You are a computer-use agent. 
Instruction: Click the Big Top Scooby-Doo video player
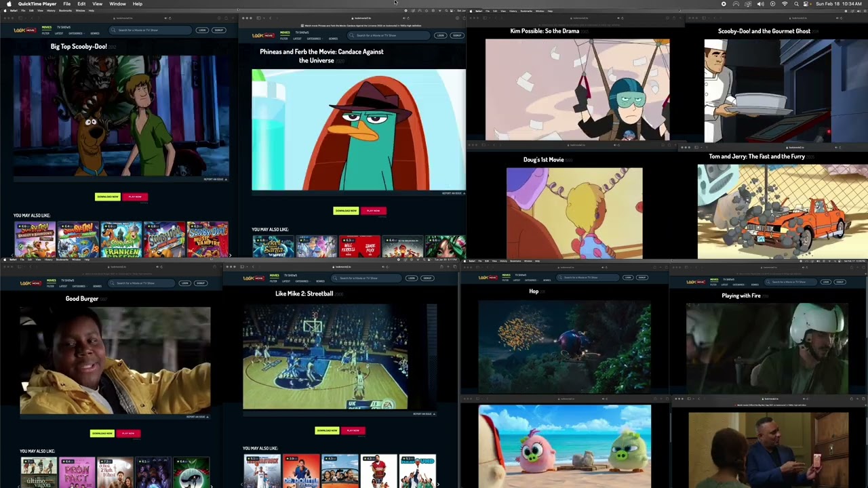(x=121, y=116)
